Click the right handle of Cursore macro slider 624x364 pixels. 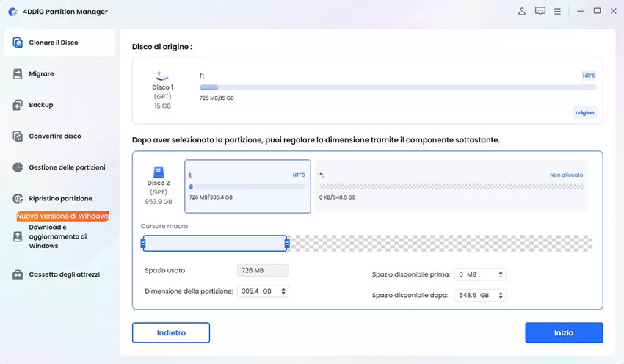coord(287,244)
